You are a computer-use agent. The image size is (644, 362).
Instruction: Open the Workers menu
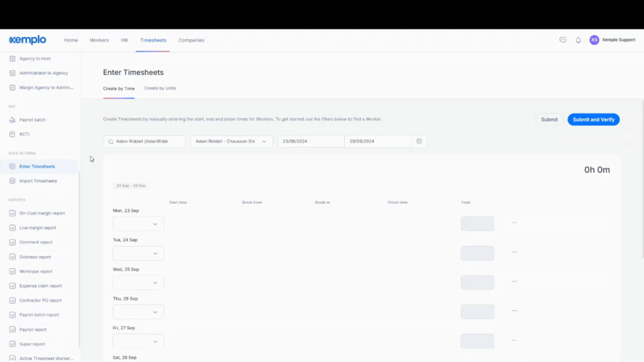coord(99,40)
